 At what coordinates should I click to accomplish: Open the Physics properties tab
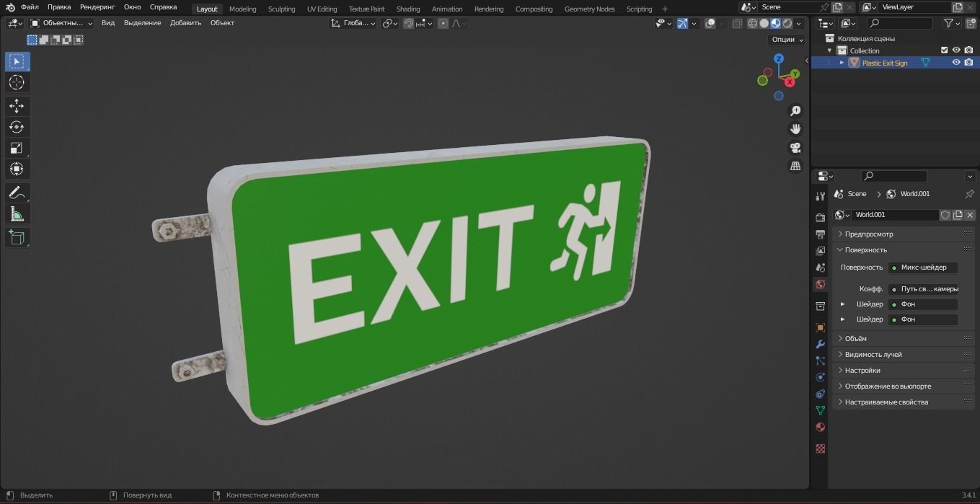(x=820, y=377)
